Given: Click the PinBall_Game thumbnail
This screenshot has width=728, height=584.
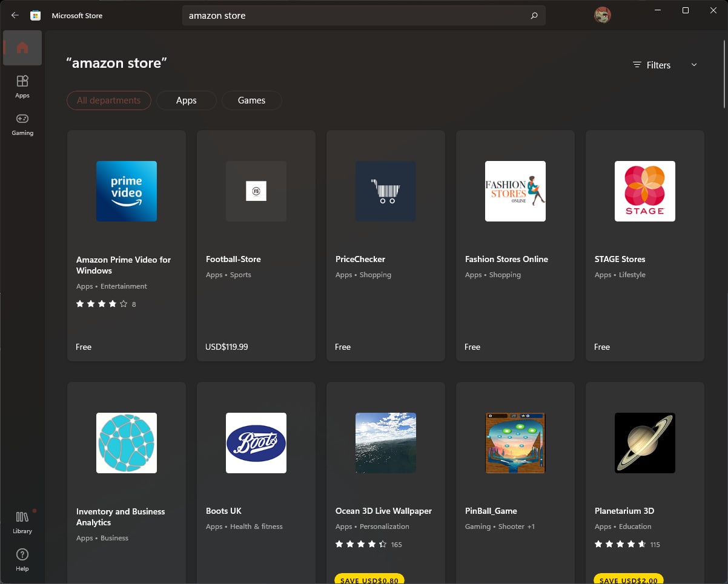Looking at the screenshot, I should pos(515,443).
